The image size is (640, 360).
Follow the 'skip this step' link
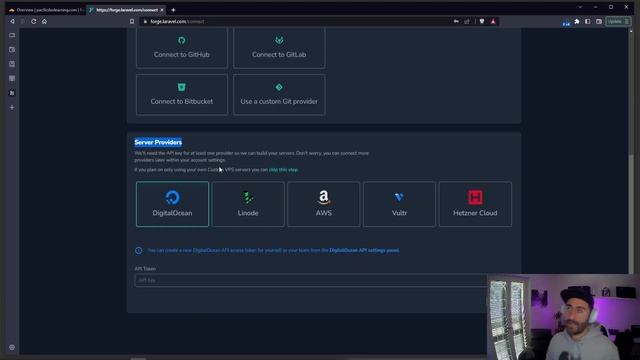click(283, 169)
